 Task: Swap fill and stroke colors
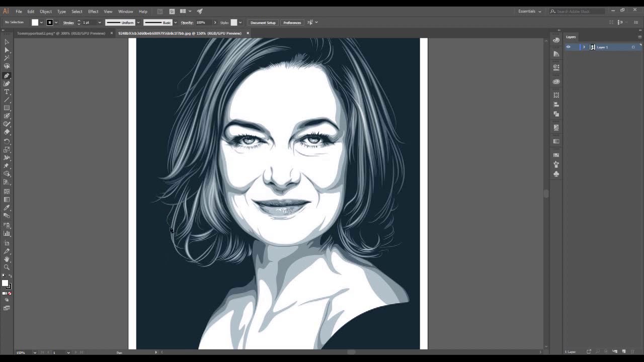tap(11, 276)
